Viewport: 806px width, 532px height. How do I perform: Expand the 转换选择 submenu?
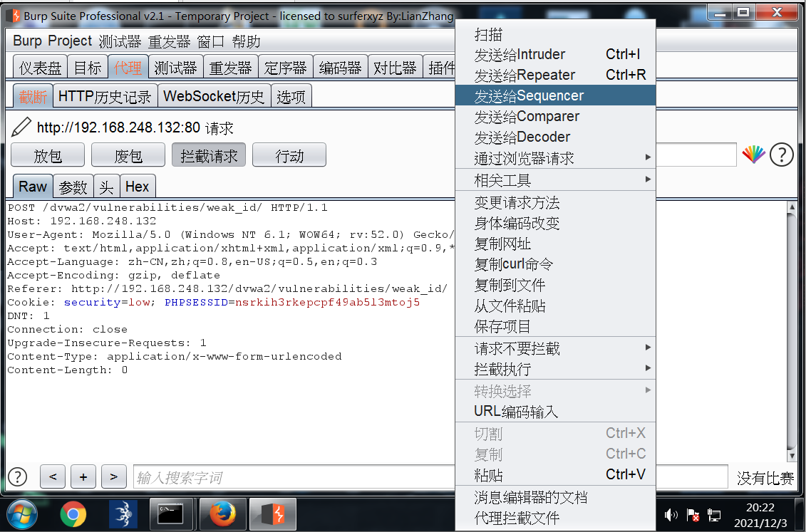pos(555,391)
